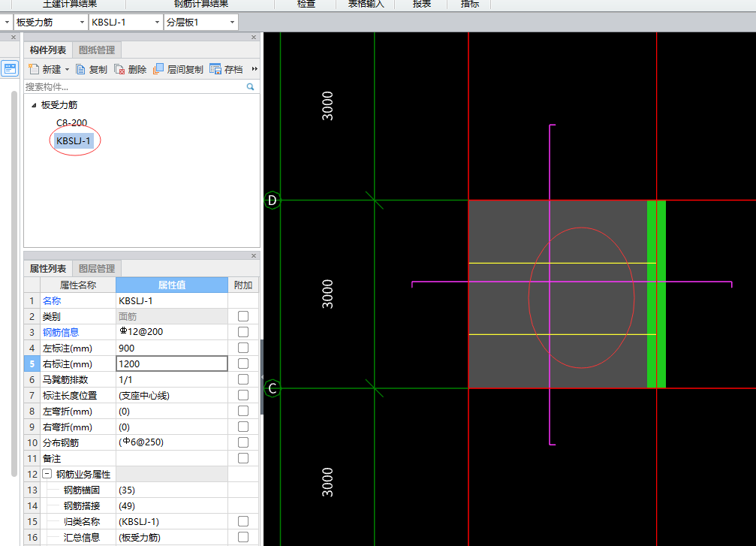This screenshot has width=756, height=546.
Task: Open the leftmost partially visible dropdown arrow
Action: 7,23
